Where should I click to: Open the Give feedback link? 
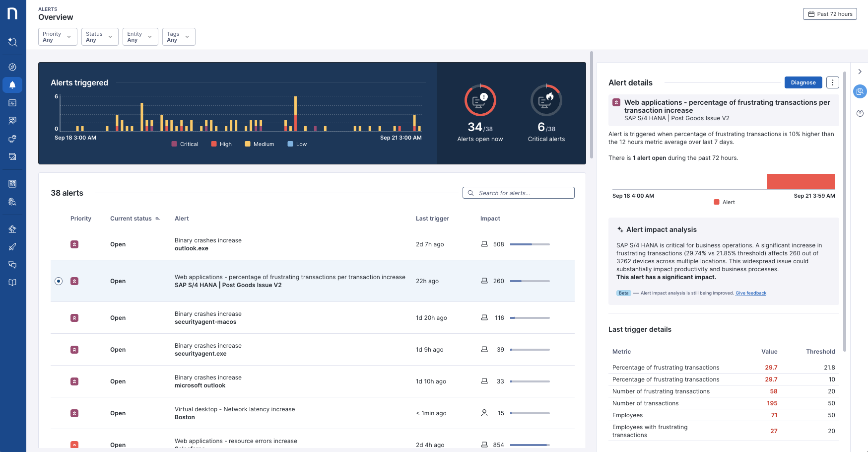click(x=750, y=293)
